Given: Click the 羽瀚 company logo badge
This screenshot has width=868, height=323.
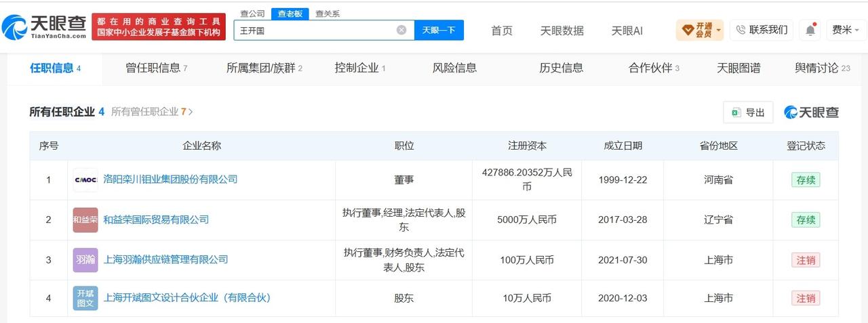Looking at the screenshot, I should click(x=85, y=260).
